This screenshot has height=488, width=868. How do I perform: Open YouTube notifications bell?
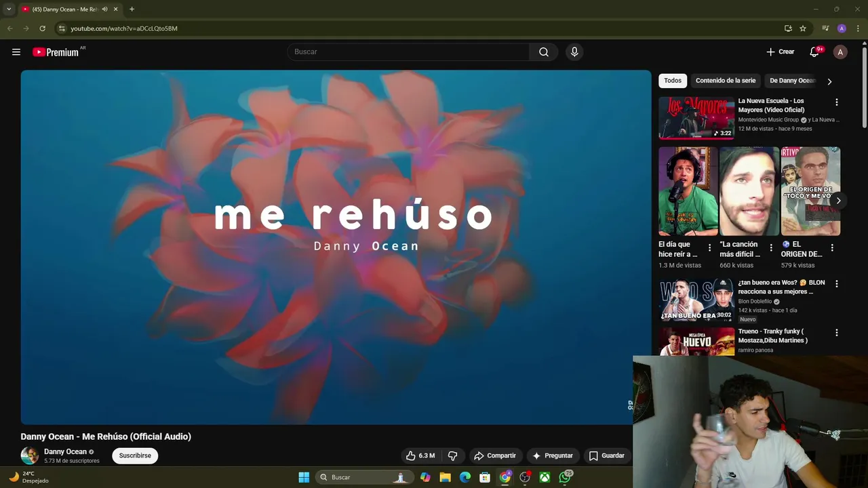click(x=815, y=52)
